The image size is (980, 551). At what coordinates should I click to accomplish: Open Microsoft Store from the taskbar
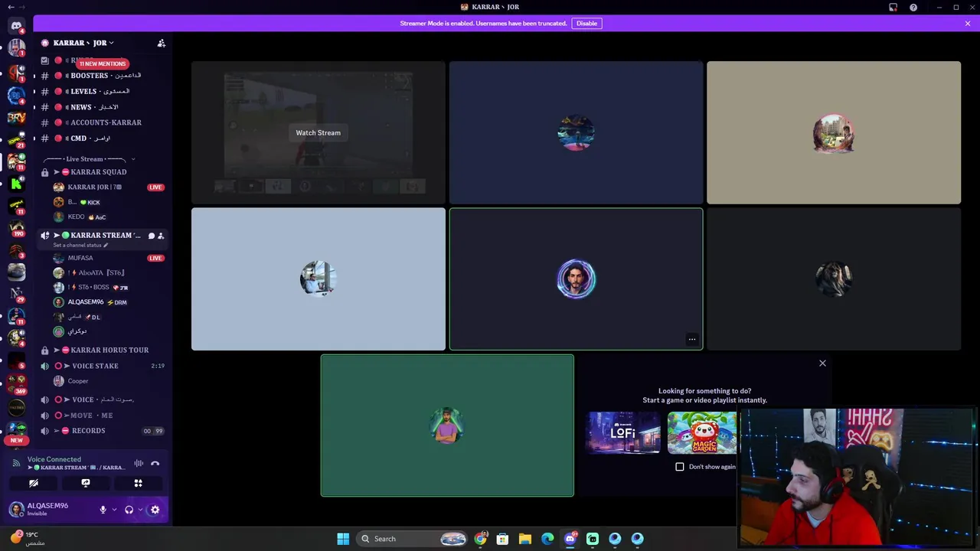[502, 539]
